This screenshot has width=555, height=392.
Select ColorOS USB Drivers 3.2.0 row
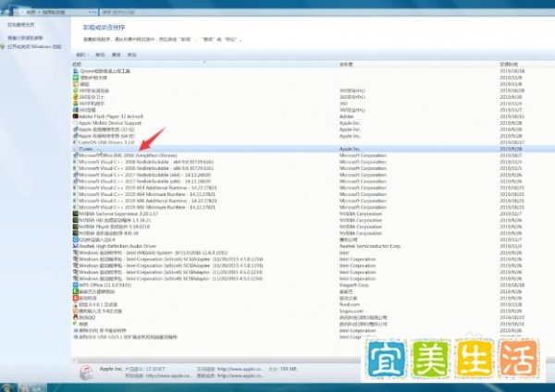tap(313, 142)
